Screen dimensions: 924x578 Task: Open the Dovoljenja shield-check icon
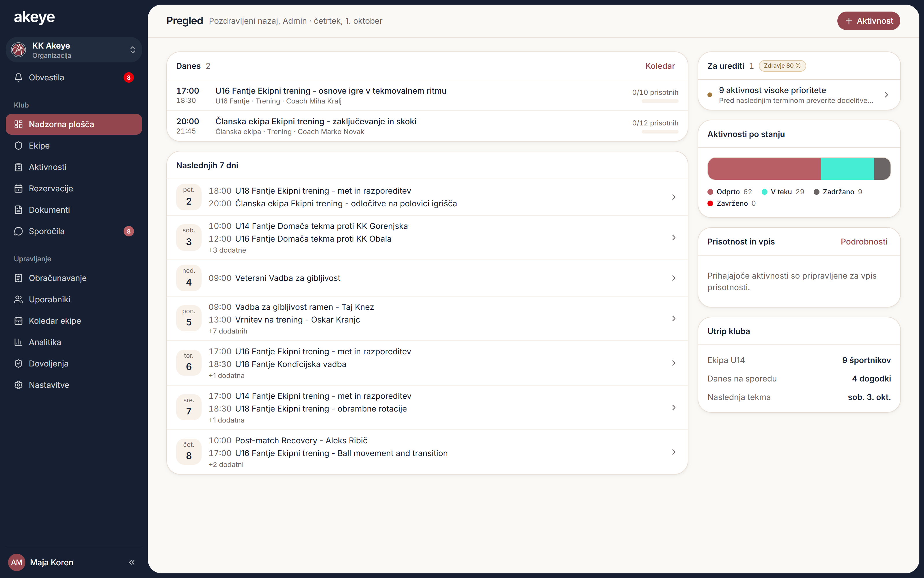tap(18, 364)
